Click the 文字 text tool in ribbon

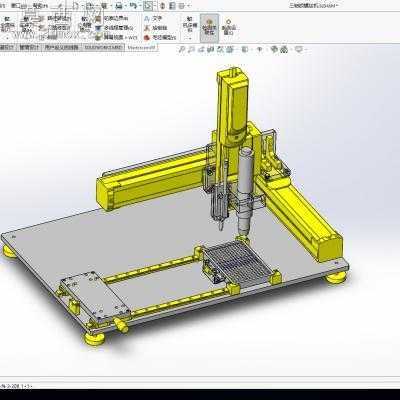click(x=153, y=19)
